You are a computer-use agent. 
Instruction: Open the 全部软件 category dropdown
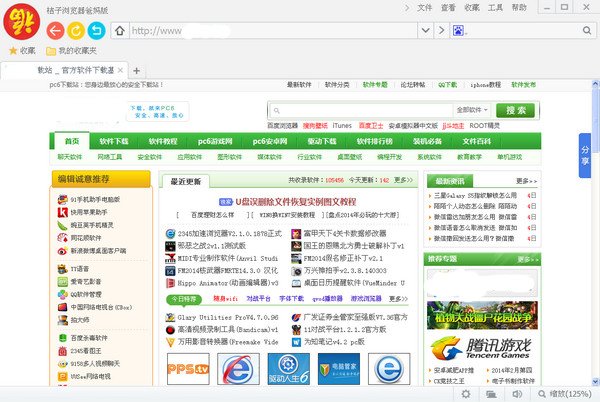pos(473,110)
